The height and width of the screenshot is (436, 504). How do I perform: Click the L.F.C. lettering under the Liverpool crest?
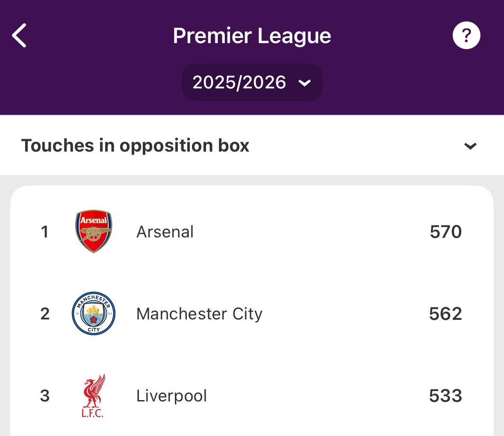[x=92, y=413]
